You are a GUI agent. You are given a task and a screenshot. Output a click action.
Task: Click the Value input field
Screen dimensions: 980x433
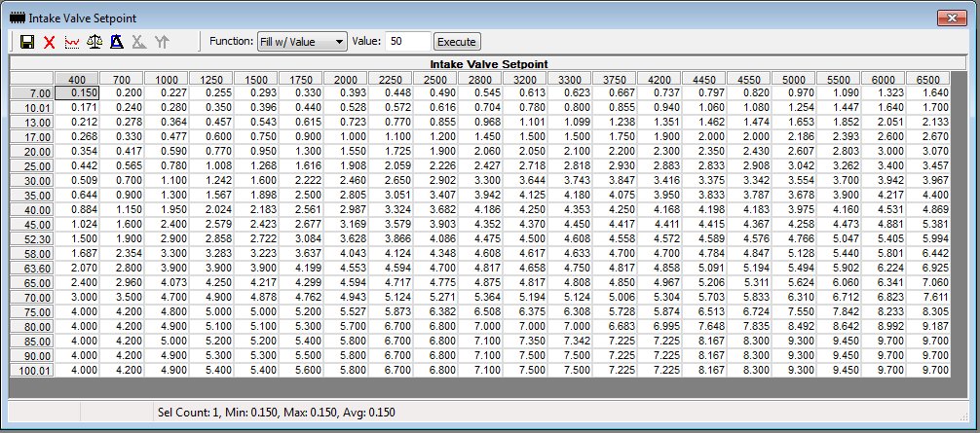[x=408, y=42]
